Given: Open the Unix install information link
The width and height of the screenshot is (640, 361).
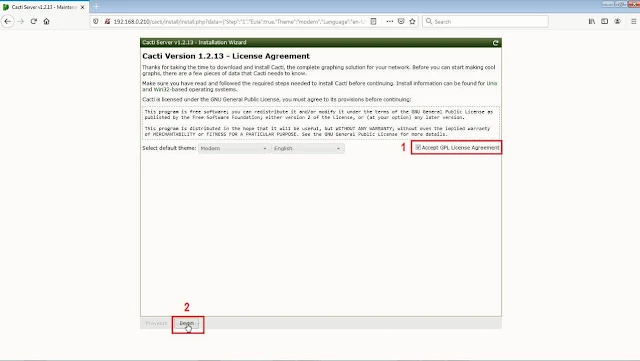Looking at the screenshot, I should click(492, 83).
